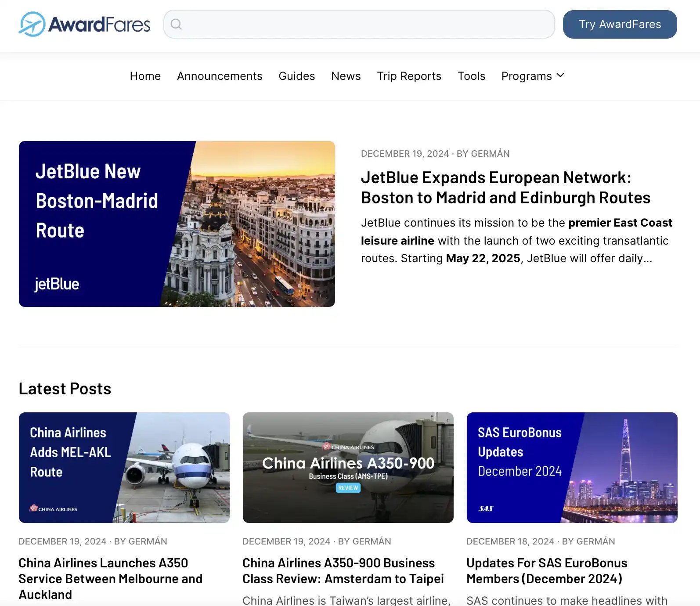The width and height of the screenshot is (700, 606).
Task: Open China Airlines A350-900 review thumbnail
Action: (348, 468)
